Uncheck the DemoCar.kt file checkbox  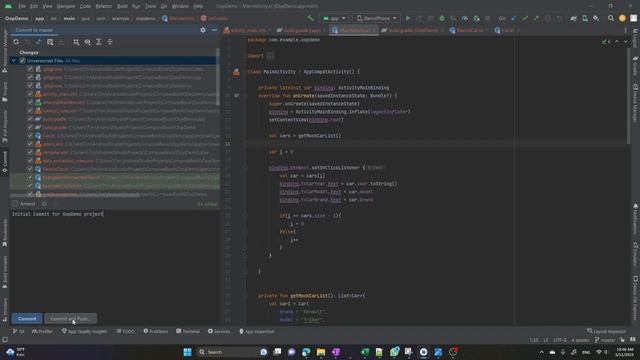coord(30,169)
